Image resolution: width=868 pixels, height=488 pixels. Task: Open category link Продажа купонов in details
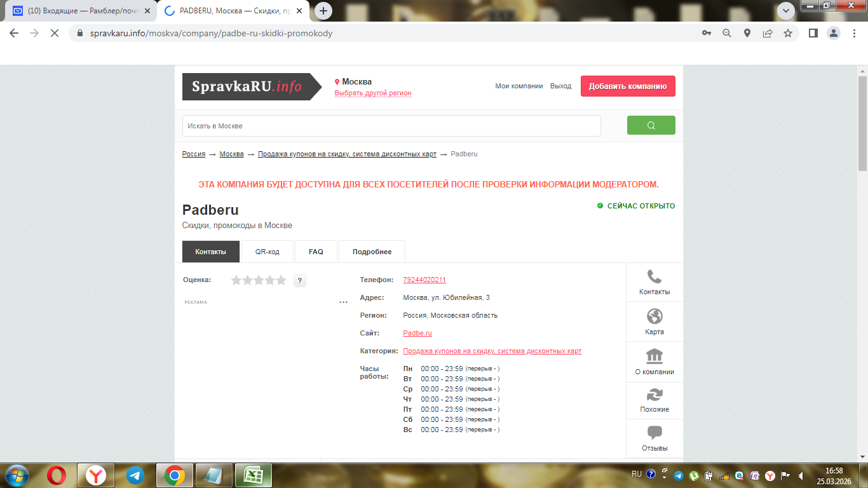[492, 351]
